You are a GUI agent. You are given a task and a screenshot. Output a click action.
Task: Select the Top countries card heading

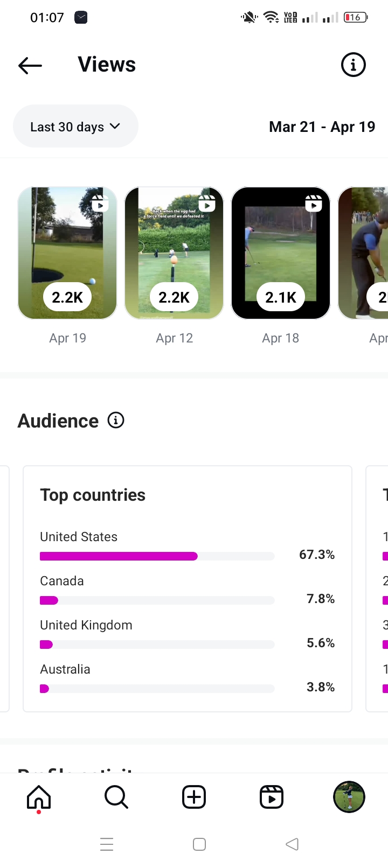tap(93, 495)
